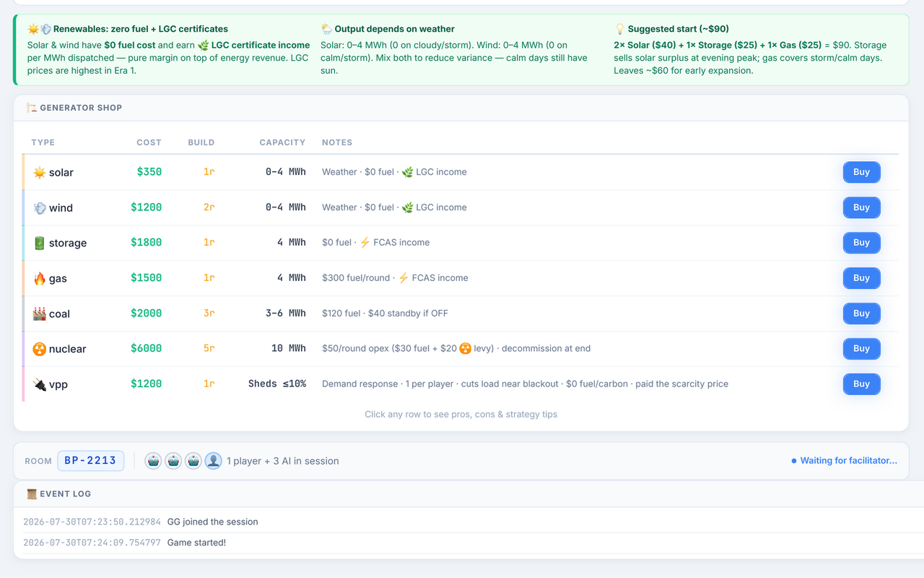The image size is (924, 578).
Task: Buy a wind generator
Action: click(861, 207)
